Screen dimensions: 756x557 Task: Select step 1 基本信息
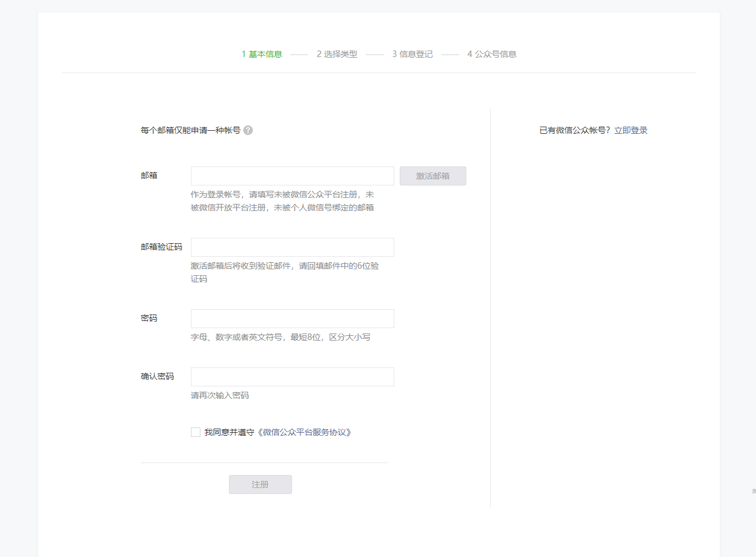(x=262, y=54)
